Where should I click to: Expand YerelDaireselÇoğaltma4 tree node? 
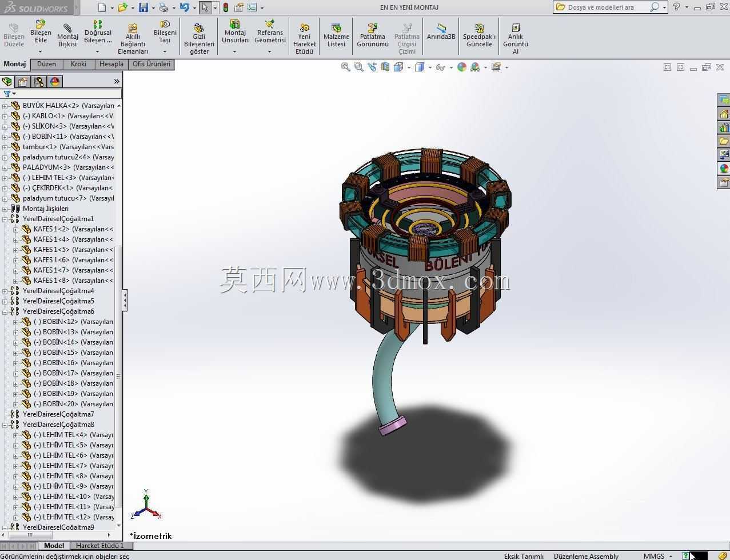point(5,291)
